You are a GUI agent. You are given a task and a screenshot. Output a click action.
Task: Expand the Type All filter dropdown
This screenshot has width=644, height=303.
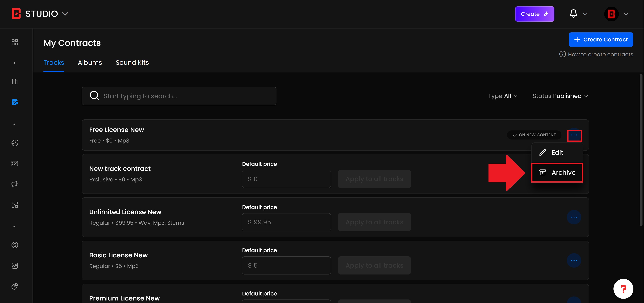coord(503,96)
